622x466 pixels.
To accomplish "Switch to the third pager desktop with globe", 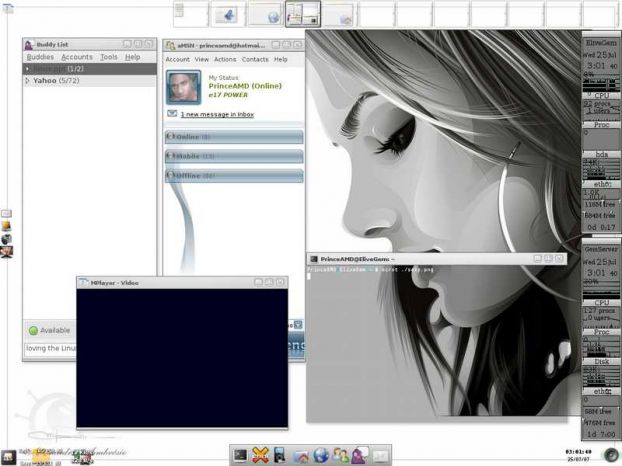I will pyautogui.click(x=265, y=14).
